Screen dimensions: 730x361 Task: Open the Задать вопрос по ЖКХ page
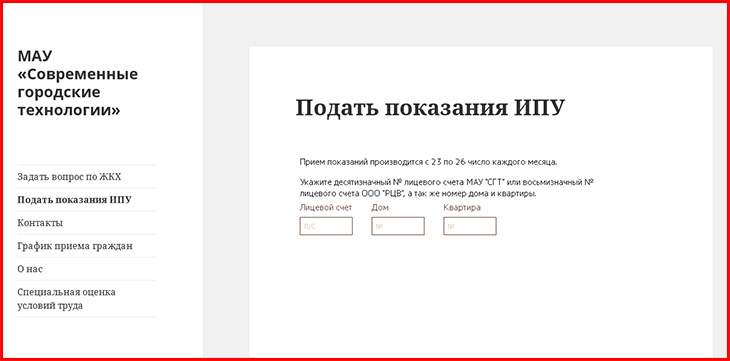[x=69, y=177]
